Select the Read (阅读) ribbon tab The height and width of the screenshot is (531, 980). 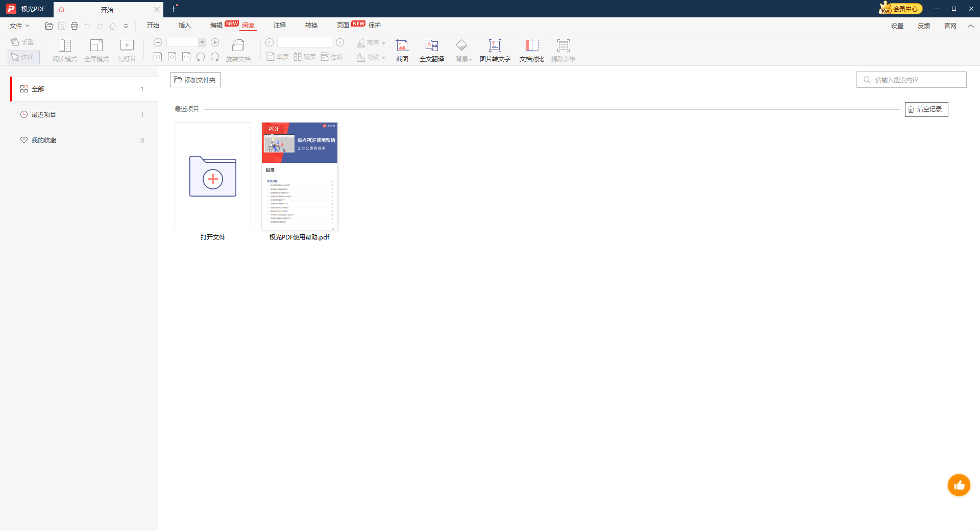(248, 26)
